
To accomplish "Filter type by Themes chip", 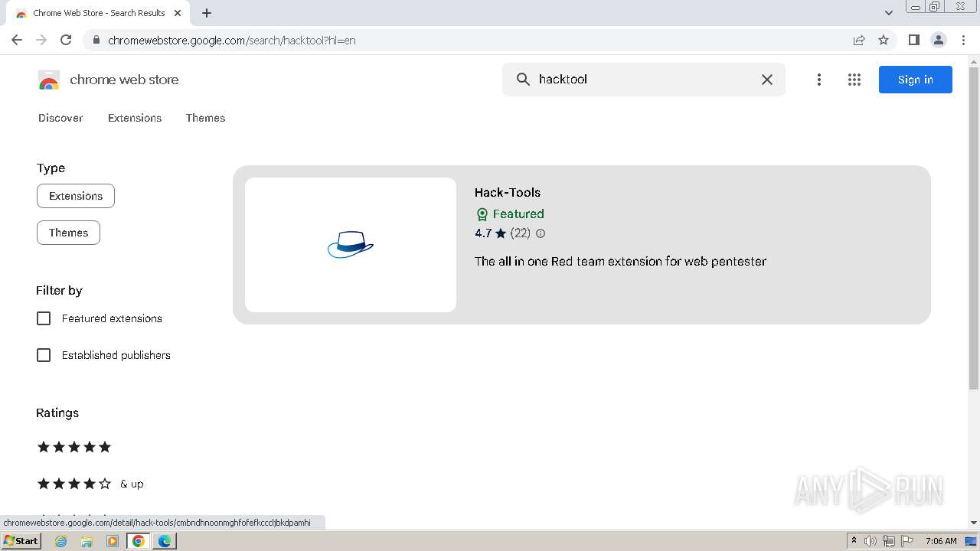I will (x=68, y=233).
